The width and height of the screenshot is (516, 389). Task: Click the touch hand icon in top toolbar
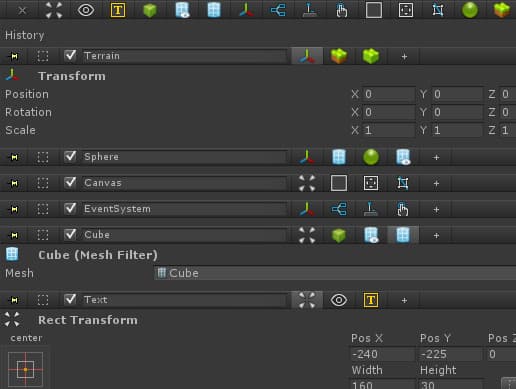tap(342, 10)
